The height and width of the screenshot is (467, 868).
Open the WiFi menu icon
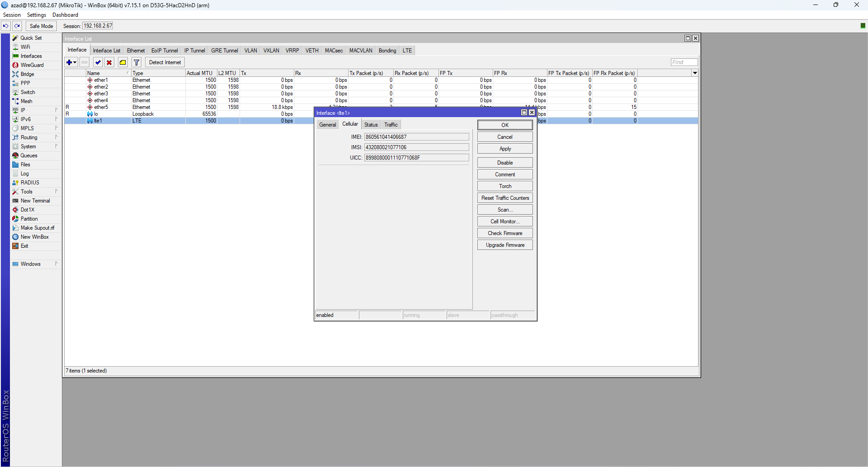(x=15, y=47)
